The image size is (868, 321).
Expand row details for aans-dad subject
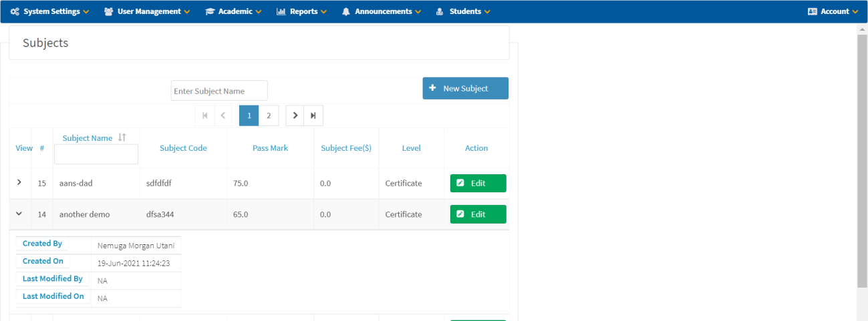(19, 182)
